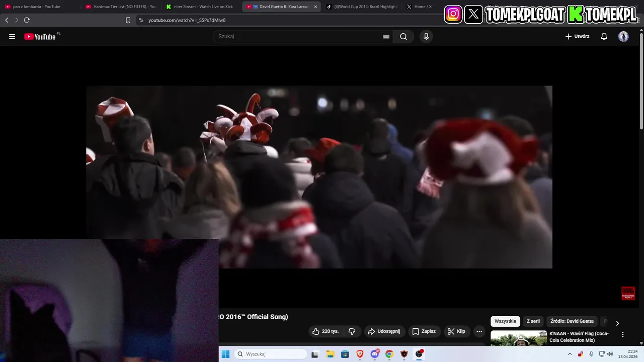Click the URL youtube.com/watch address text
The height and width of the screenshot is (362, 644).
pyautogui.click(x=187, y=20)
